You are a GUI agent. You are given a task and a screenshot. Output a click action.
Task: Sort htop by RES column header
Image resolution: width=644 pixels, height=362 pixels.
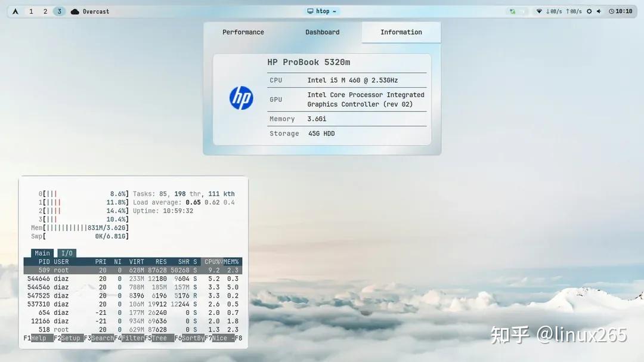161,262
